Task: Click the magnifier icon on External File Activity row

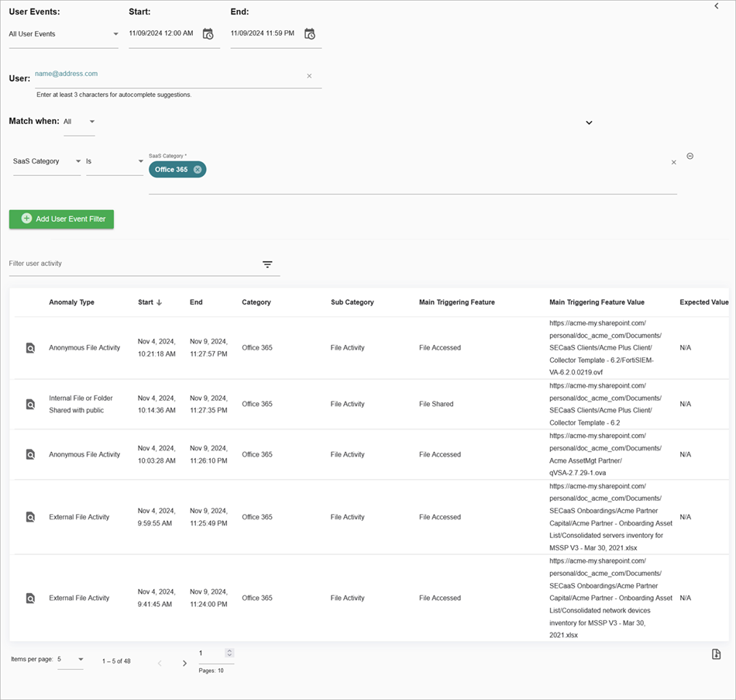Action: pos(30,517)
